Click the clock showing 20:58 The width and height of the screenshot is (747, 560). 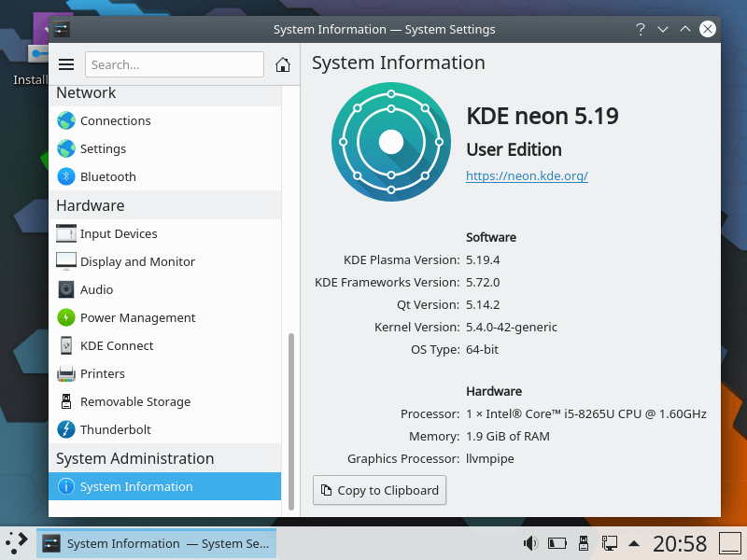point(679,542)
